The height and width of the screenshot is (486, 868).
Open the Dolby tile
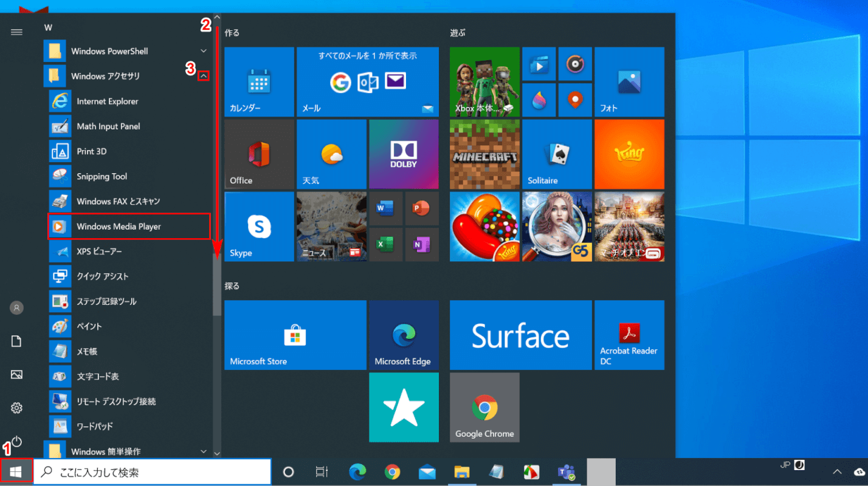coord(404,154)
